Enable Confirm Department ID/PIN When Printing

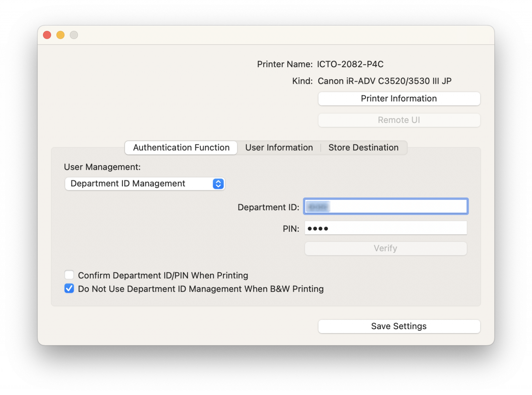coord(69,274)
